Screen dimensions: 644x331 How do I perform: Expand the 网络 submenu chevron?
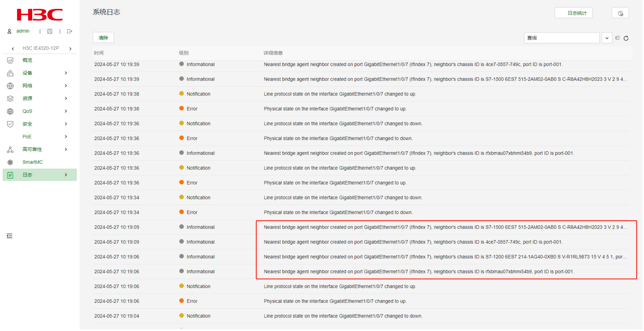(x=66, y=86)
